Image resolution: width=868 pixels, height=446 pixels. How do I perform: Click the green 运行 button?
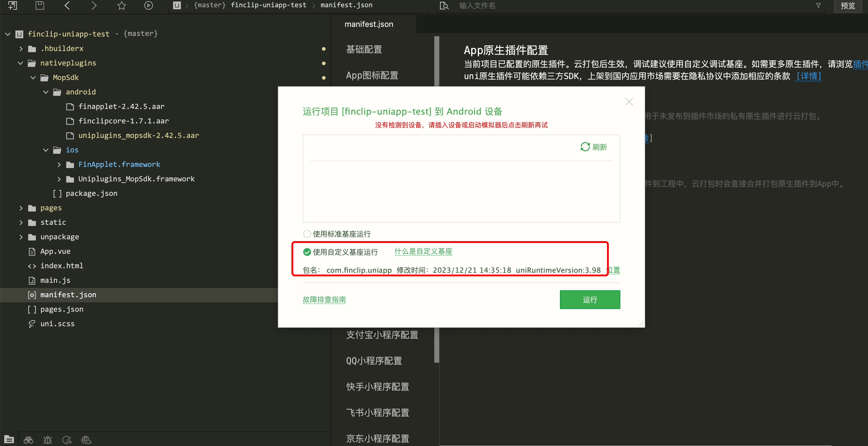pyautogui.click(x=590, y=299)
